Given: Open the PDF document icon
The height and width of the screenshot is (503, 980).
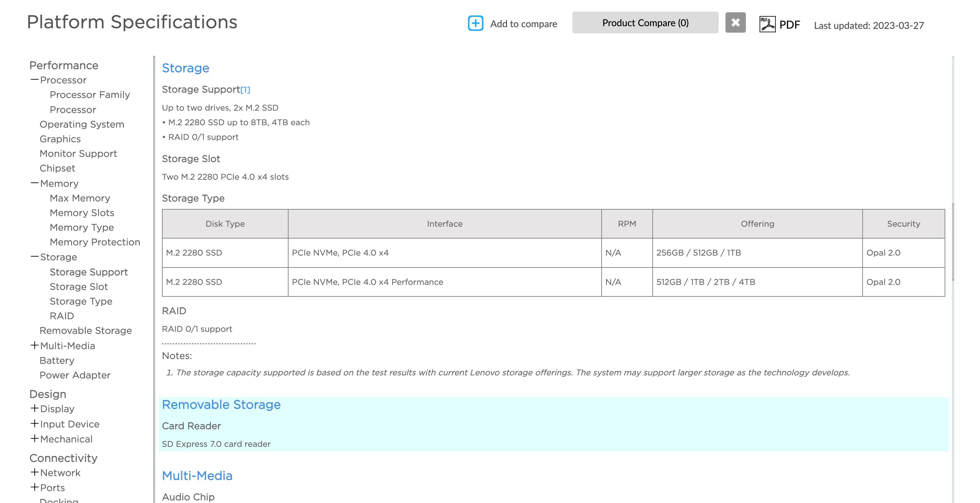Looking at the screenshot, I should tap(767, 25).
